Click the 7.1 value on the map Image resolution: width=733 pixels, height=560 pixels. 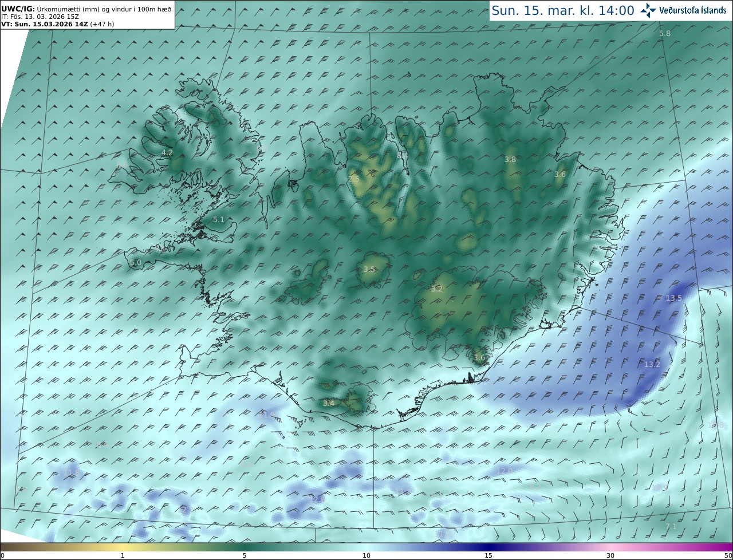tap(671, 526)
